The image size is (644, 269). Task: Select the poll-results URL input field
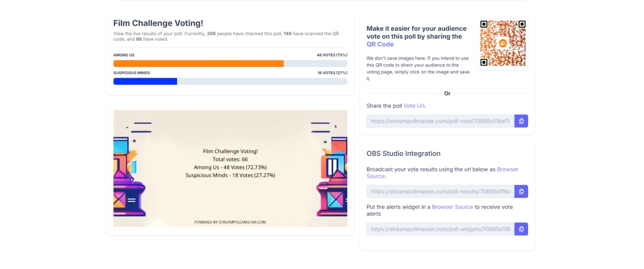coord(440,191)
